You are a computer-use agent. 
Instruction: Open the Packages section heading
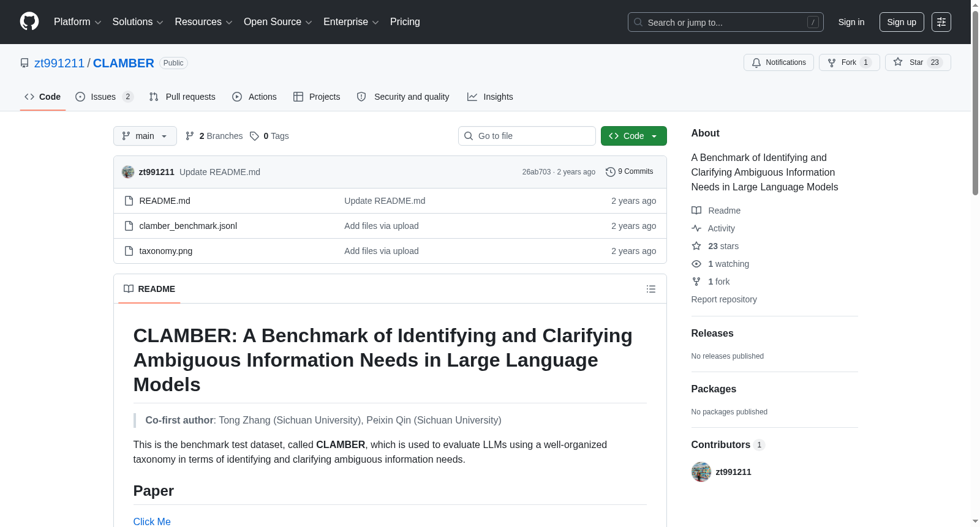coord(714,389)
